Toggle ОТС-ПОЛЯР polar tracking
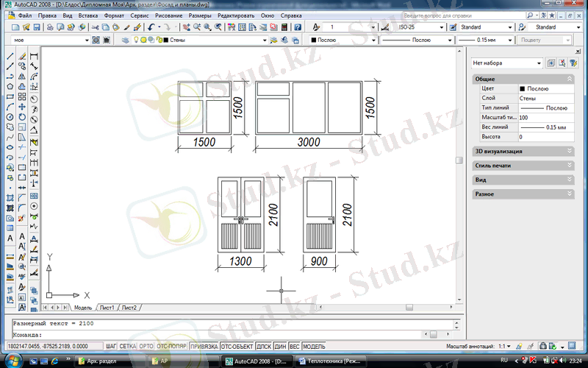The width and height of the screenshot is (588, 368). tap(171, 346)
